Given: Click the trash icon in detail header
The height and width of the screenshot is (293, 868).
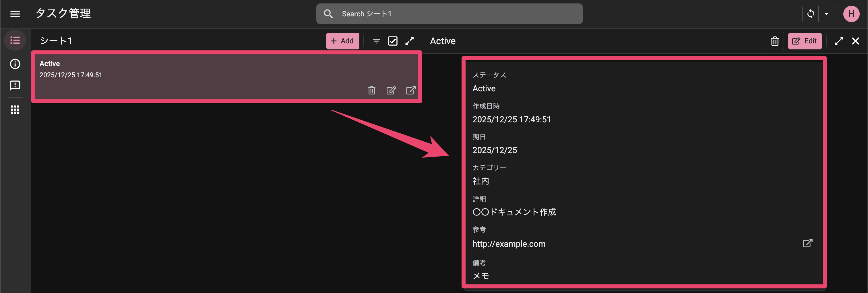Looking at the screenshot, I should click(775, 41).
